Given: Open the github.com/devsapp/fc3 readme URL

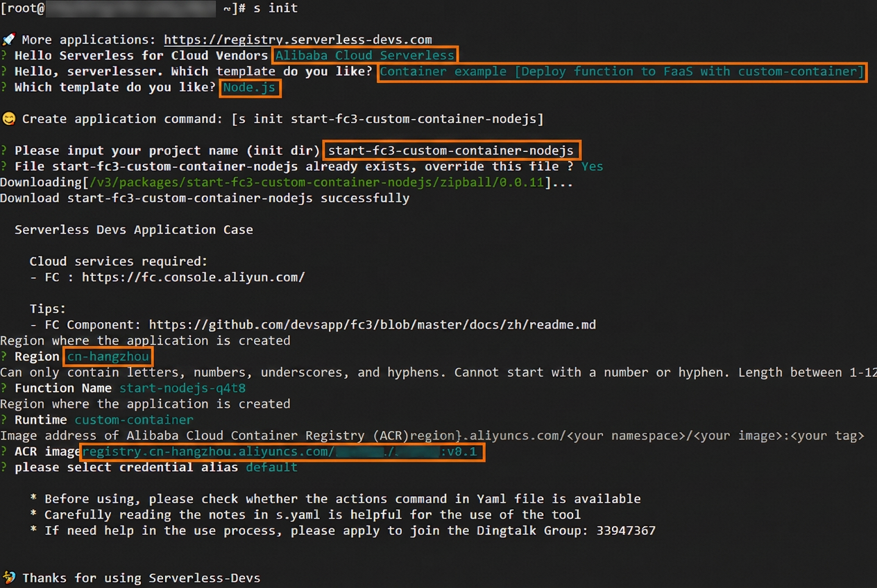Looking at the screenshot, I should 373,325.
